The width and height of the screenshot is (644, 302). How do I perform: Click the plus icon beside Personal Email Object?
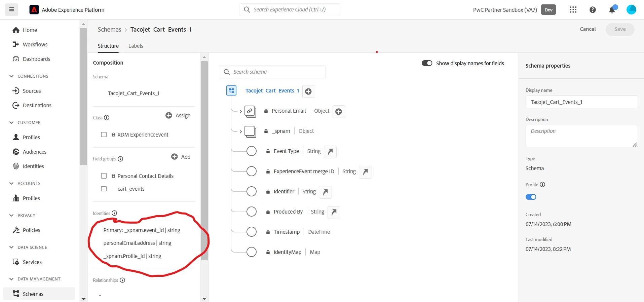(339, 112)
